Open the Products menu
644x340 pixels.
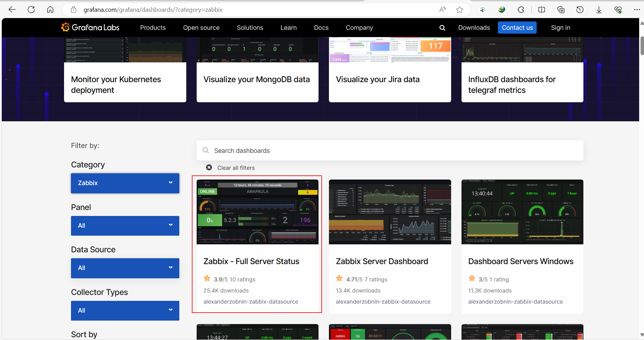[153, 28]
